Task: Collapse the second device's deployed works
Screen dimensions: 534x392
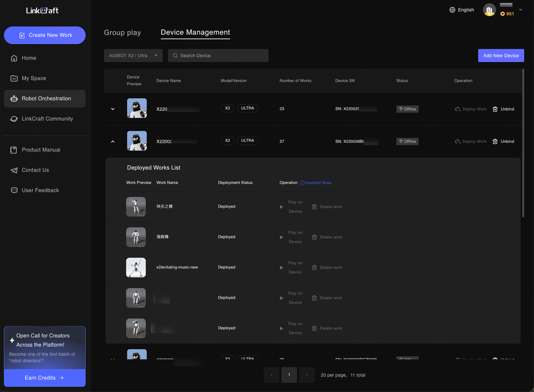Action: pos(113,141)
